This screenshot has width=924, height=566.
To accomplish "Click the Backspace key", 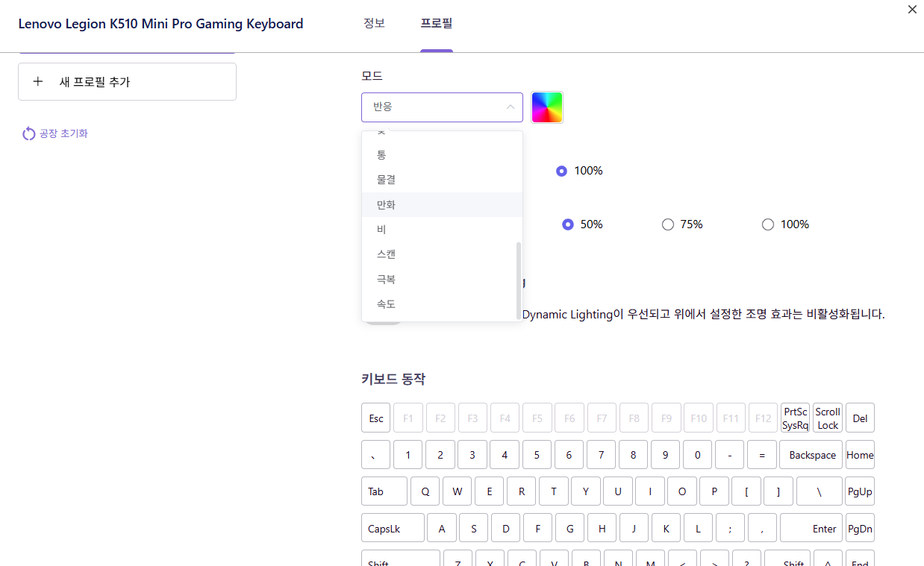I will 811,455.
